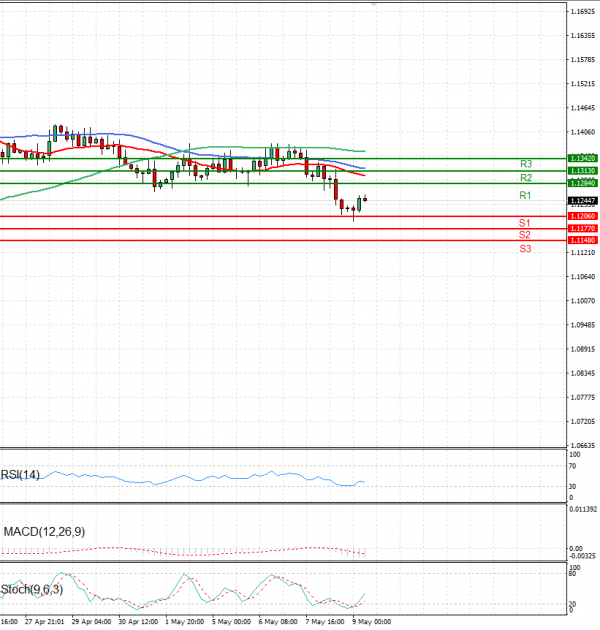Select the green 1.13420 price tag
The width and height of the screenshot is (600, 630).
582,158
